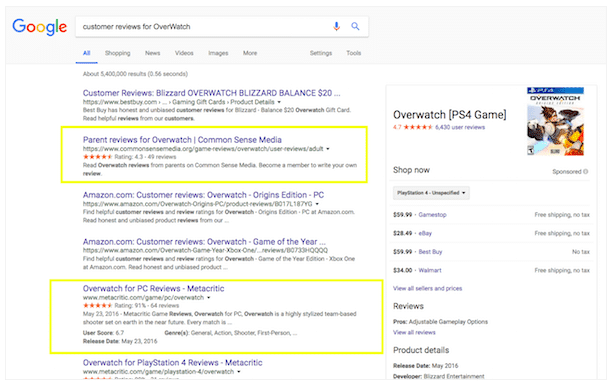Click 'Pros: Adjustable Gameplay Options' text
This screenshot has height=392, width=616.
point(440,322)
